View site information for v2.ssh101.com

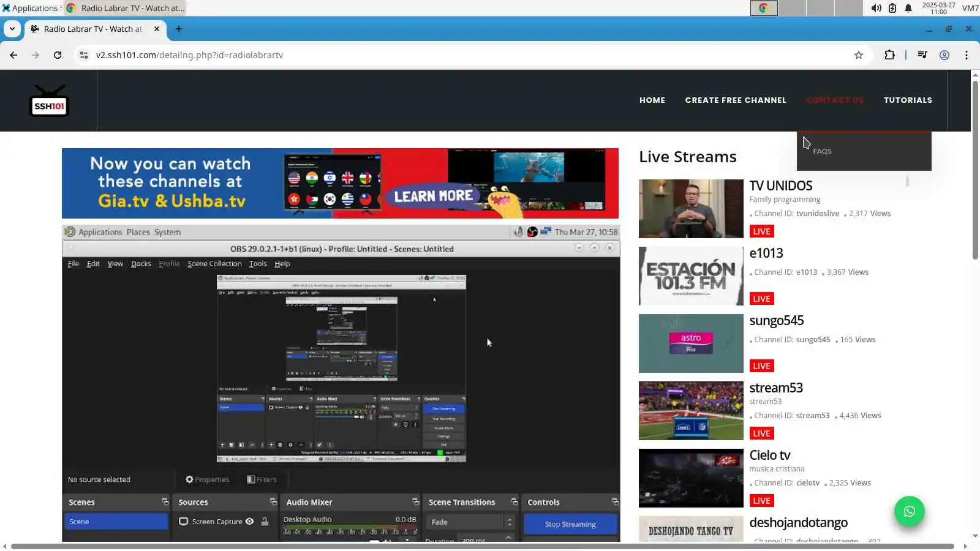[x=84, y=55]
